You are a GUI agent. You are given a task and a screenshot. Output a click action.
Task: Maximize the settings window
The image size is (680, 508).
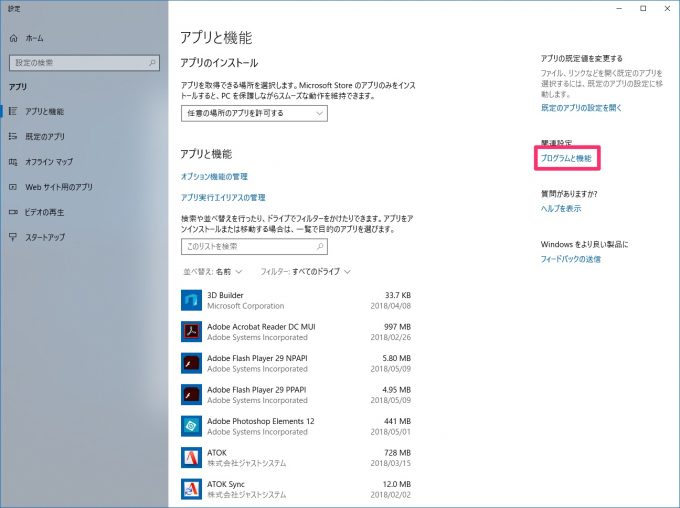tap(643, 8)
